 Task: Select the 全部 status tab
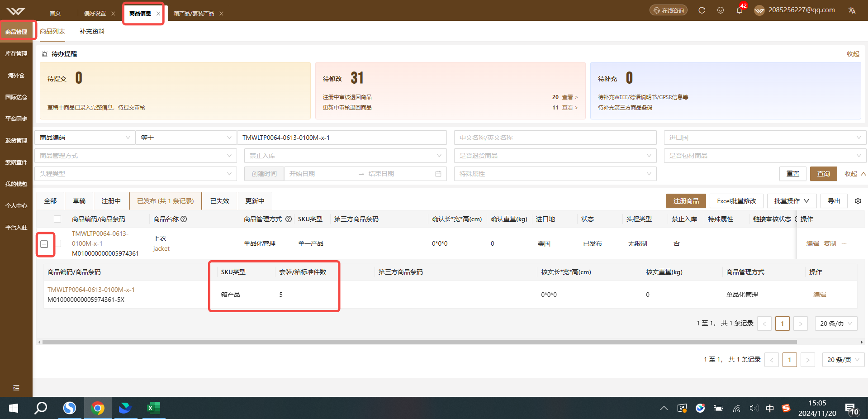pos(50,201)
